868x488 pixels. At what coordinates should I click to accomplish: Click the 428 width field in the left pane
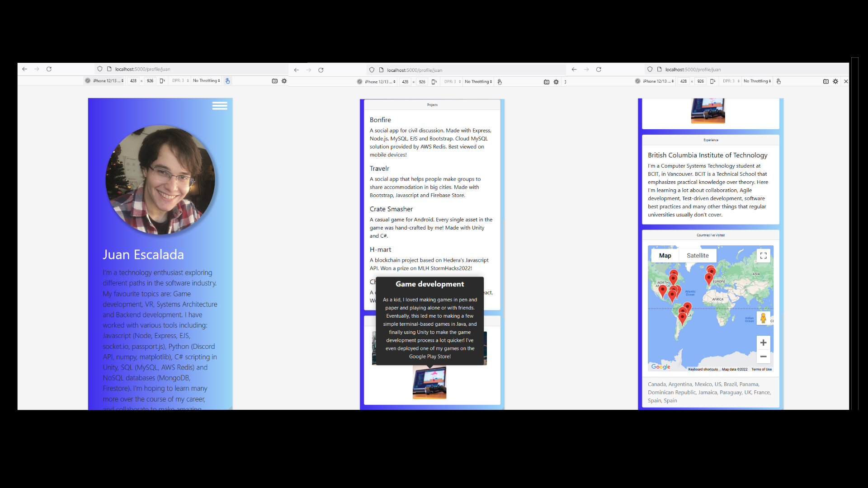pos(133,81)
